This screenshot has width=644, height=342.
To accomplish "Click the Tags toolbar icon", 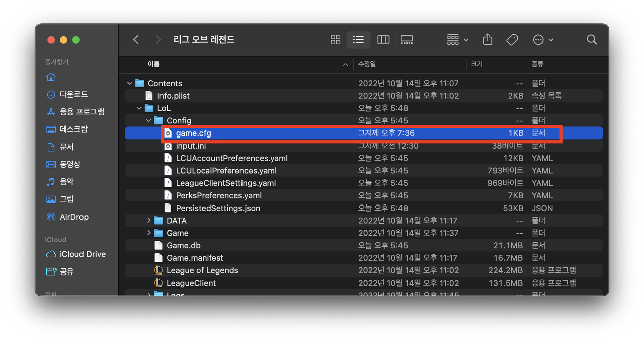I will point(512,40).
